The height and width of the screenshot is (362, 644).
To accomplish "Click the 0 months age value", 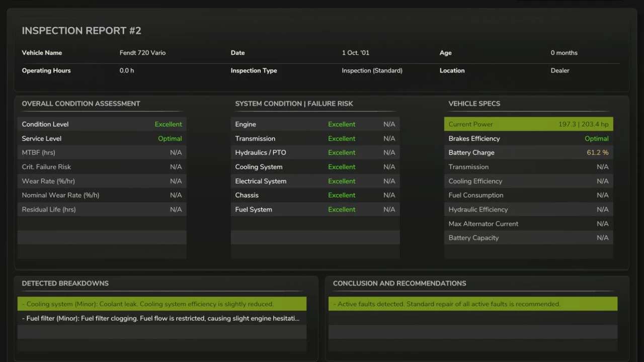I will pyautogui.click(x=564, y=53).
